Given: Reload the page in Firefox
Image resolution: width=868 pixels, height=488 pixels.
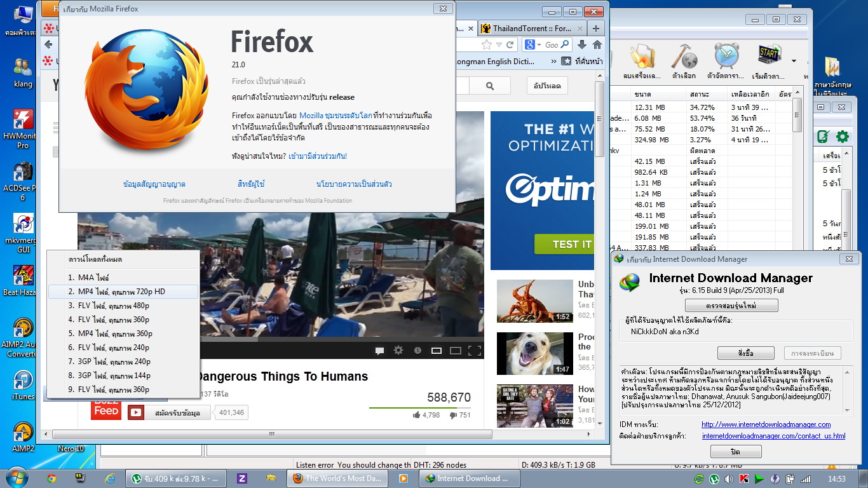Looking at the screenshot, I should [x=510, y=44].
